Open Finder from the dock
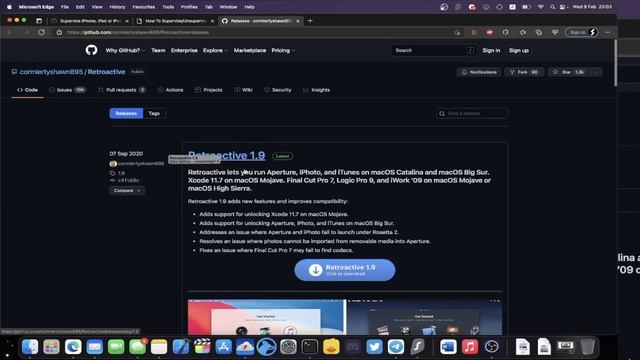 tap(30, 347)
